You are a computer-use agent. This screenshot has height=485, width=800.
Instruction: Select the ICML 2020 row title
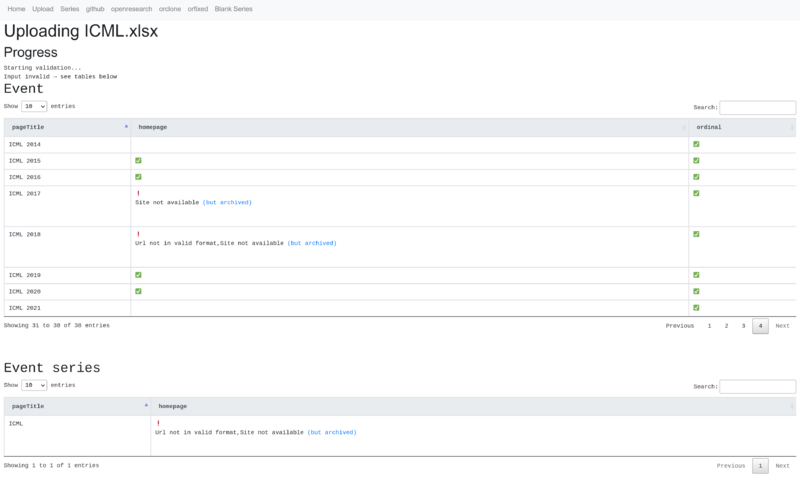24,292
